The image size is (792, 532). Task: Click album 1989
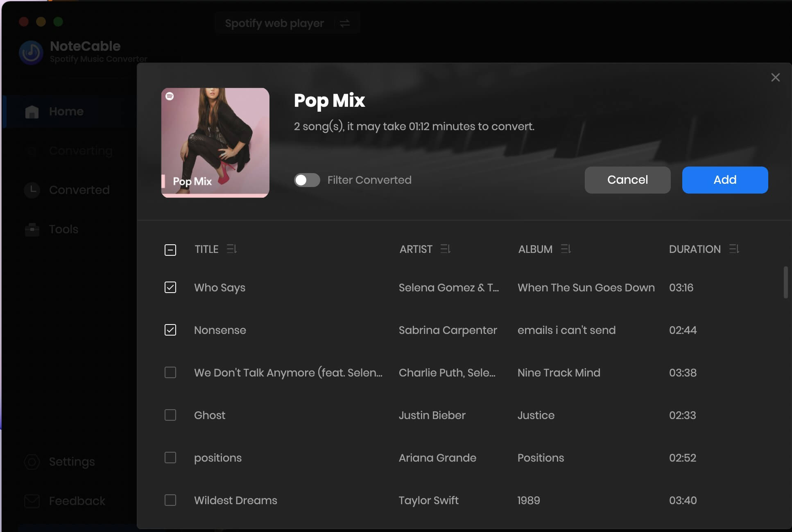click(528, 500)
